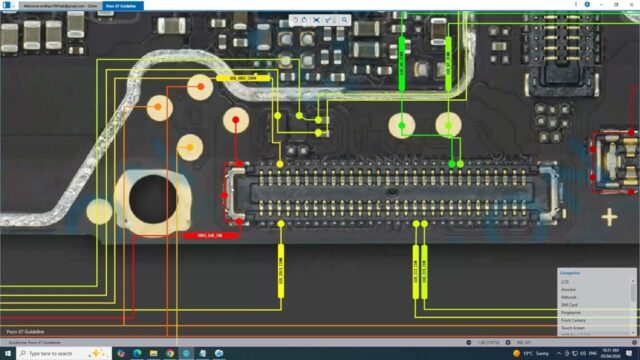Click the left green test point pad
The image size is (640, 360).
click(402, 125)
